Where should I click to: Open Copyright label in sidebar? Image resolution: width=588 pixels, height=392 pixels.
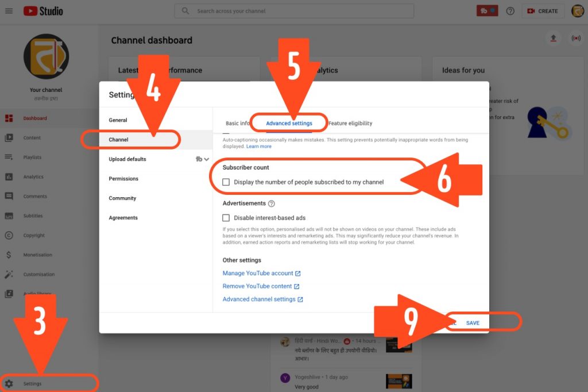[x=34, y=236]
